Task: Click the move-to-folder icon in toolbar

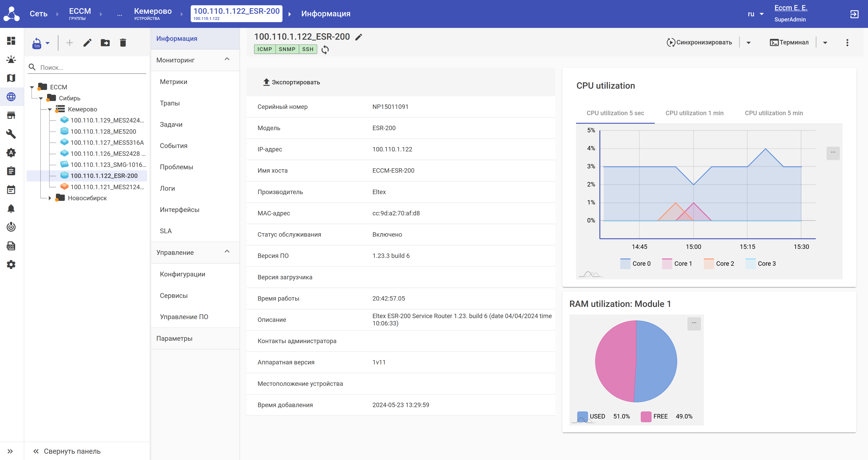Action: pos(105,43)
